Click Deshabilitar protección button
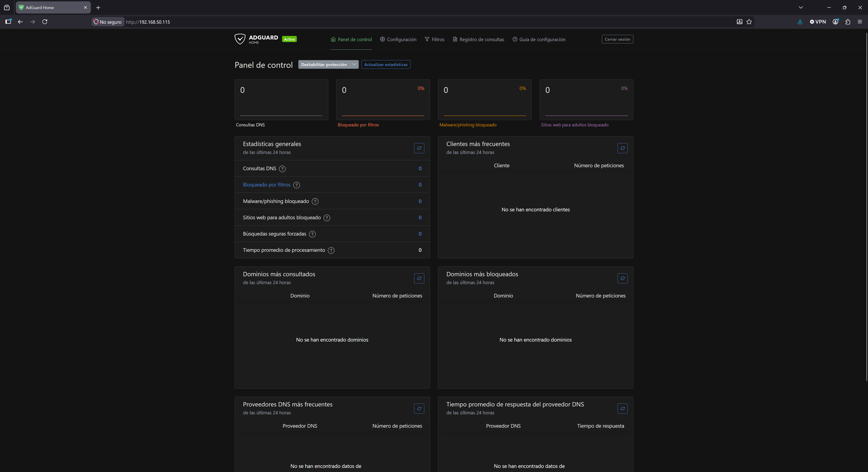Viewport: 868px width, 472px height. [324, 64]
